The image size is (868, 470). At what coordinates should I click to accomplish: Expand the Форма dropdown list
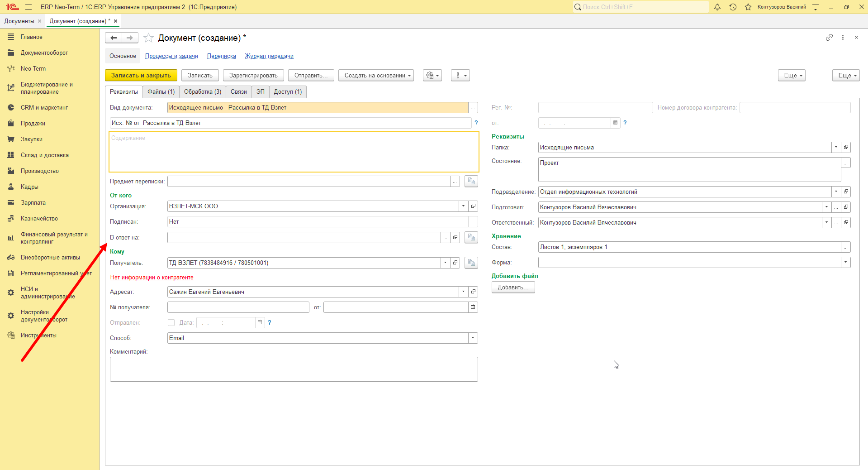tap(845, 262)
